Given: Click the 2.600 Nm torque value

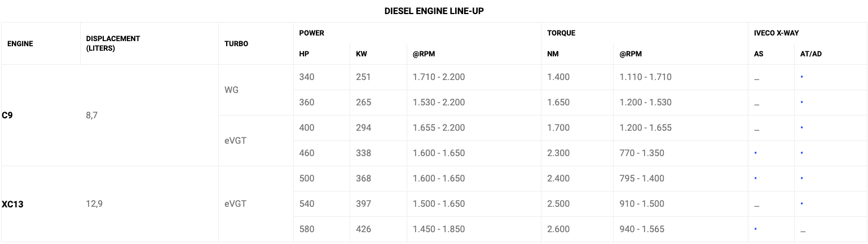Looking at the screenshot, I should pyautogui.click(x=558, y=229).
